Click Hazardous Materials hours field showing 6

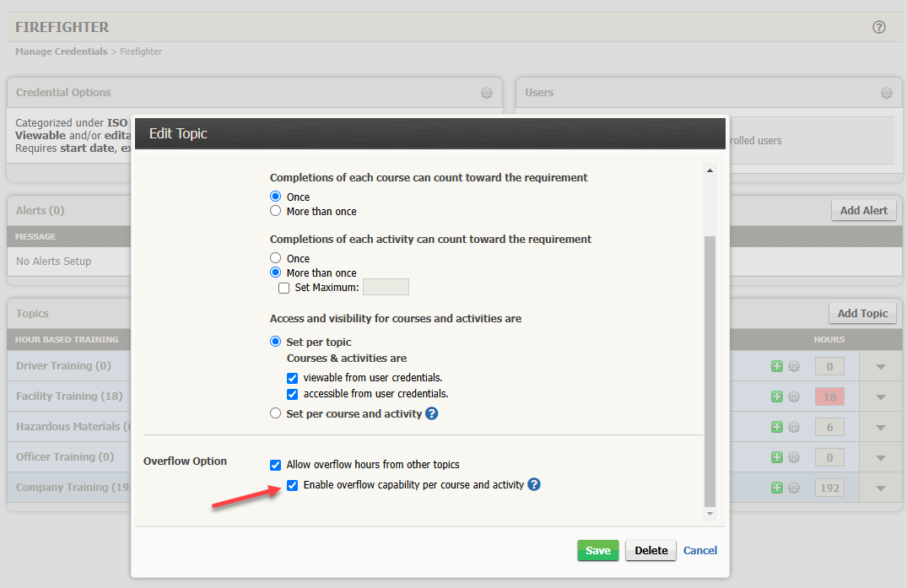point(829,427)
